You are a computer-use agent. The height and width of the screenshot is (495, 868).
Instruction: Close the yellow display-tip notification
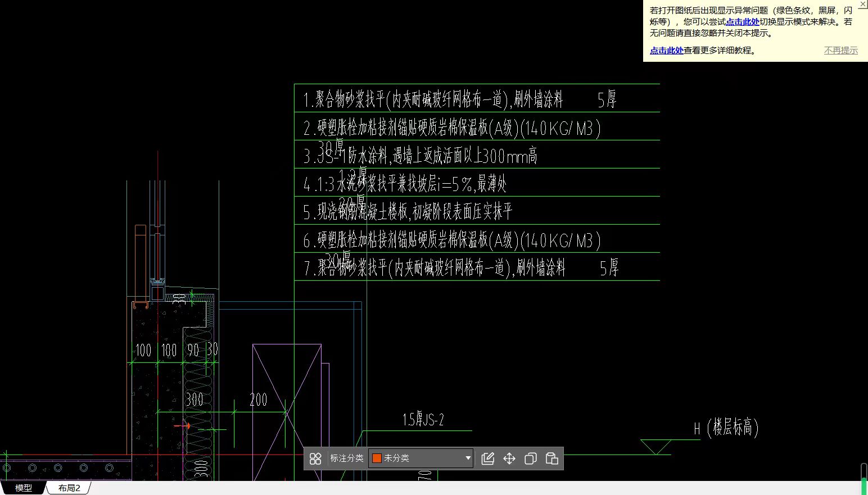863,4
